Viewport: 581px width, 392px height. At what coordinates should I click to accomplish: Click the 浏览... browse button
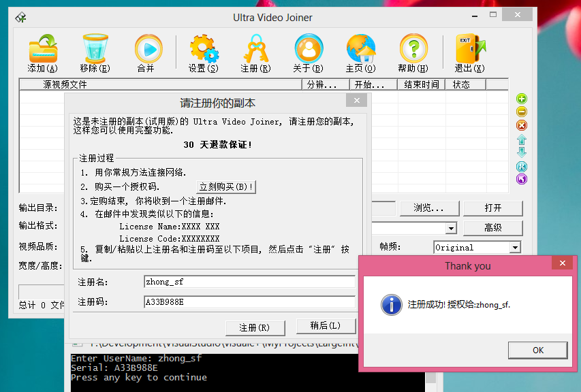[x=429, y=208]
